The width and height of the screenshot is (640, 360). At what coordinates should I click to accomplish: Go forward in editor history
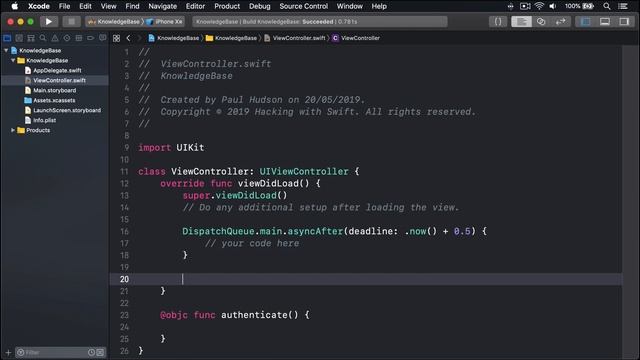pyautogui.click(x=139, y=38)
